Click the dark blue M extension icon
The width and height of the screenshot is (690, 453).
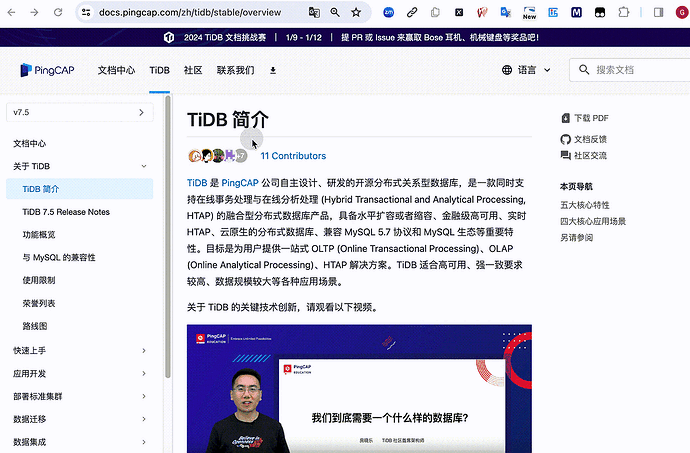(x=576, y=12)
